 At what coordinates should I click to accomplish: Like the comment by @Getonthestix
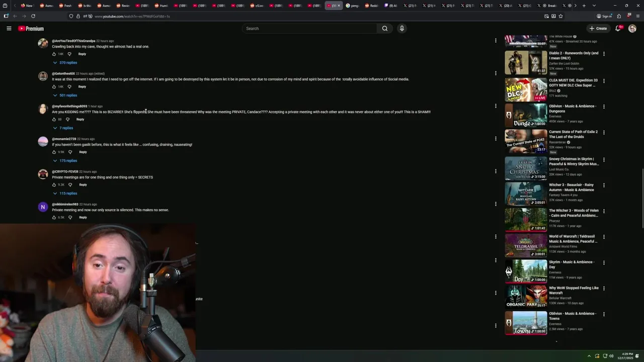54,86
